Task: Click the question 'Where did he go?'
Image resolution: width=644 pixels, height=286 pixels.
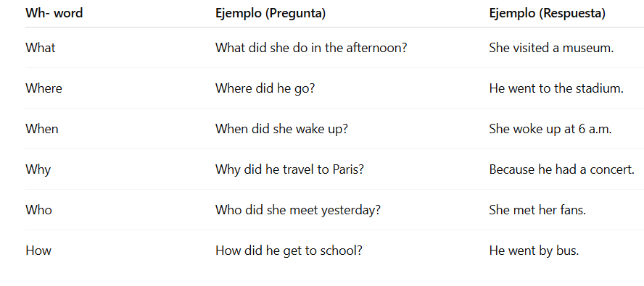Action: [265, 88]
